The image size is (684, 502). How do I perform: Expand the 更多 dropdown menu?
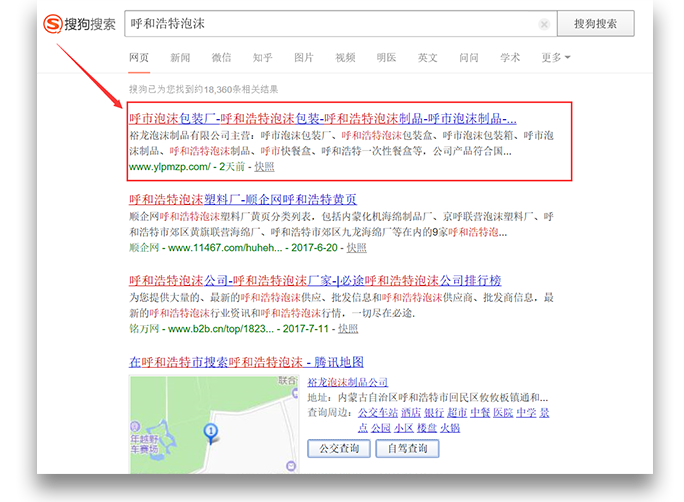(x=556, y=58)
